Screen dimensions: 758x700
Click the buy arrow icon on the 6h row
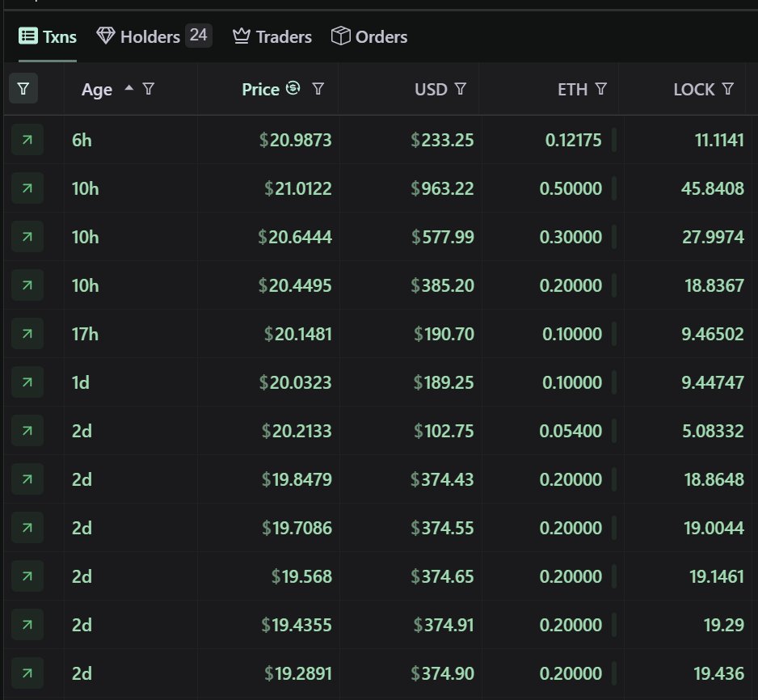pyautogui.click(x=27, y=140)
